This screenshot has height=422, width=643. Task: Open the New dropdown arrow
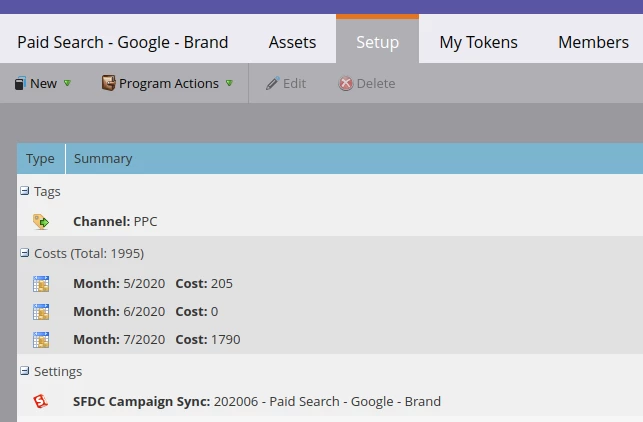point(68,84)
